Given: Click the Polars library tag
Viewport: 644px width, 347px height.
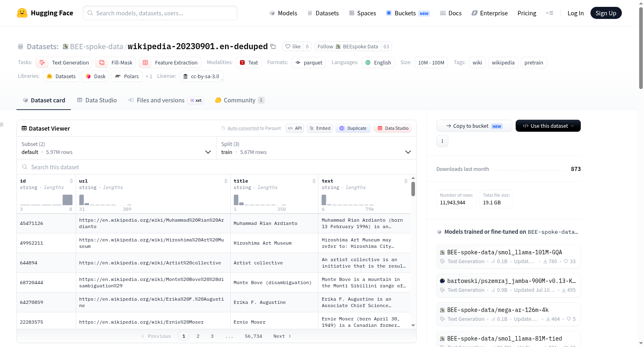Looking at the screenshot, I should 127,76.
